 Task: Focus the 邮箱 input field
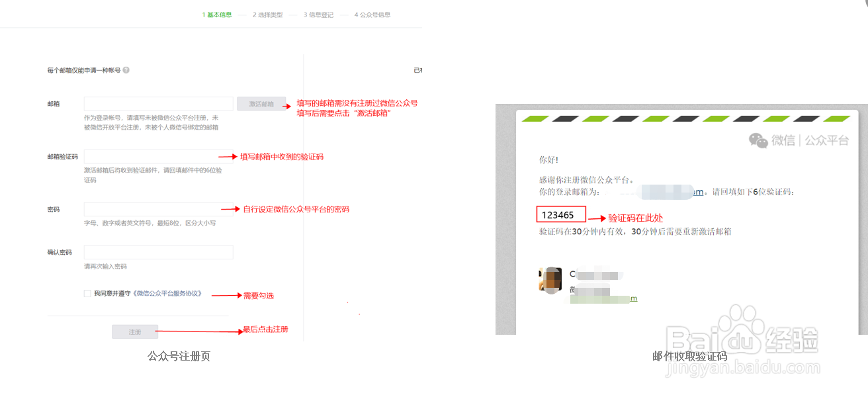159,104
